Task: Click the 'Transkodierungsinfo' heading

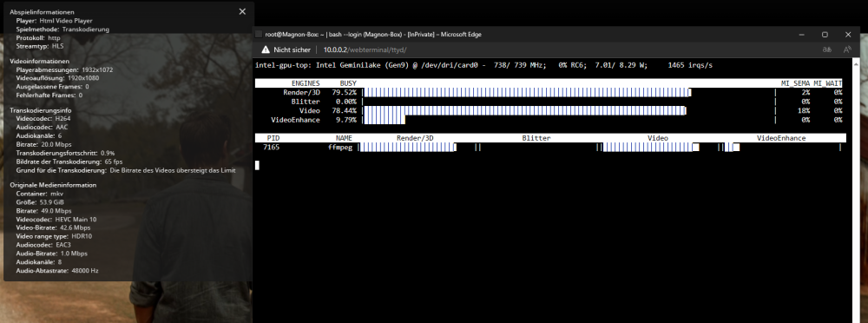Action: click(41, 110)
